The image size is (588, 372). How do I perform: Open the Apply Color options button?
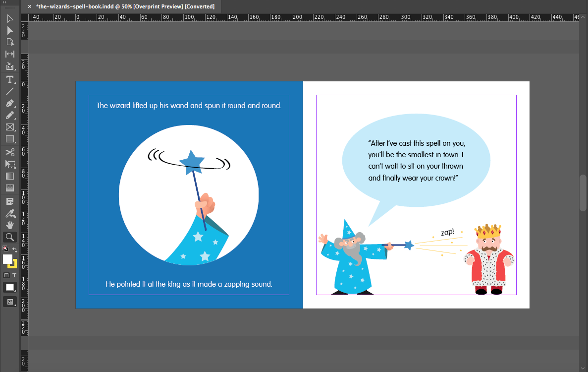click(x=10, y=287)
